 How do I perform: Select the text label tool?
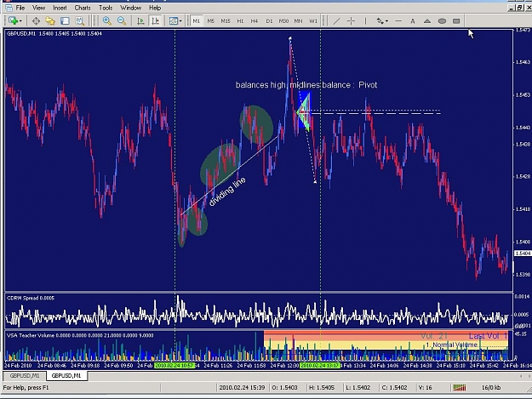413,21
